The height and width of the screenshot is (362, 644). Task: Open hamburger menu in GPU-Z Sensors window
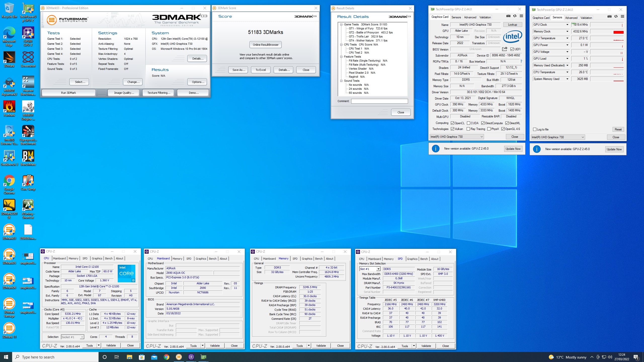(622, 17)
